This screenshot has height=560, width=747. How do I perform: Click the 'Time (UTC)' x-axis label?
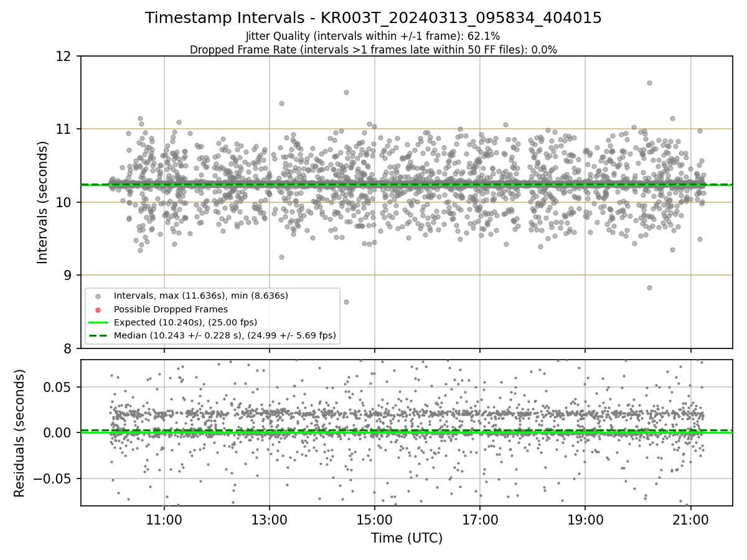tap(406, 538)
